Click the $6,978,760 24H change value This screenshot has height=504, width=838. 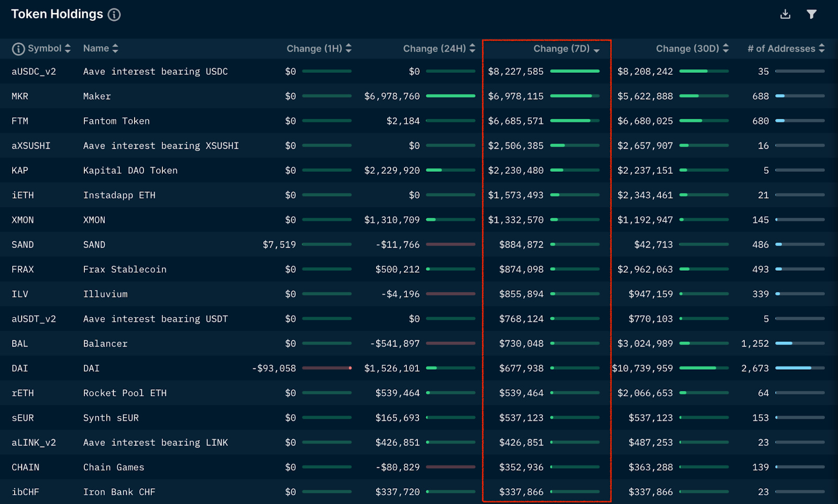pyautogui.click(x=392, y=96)
